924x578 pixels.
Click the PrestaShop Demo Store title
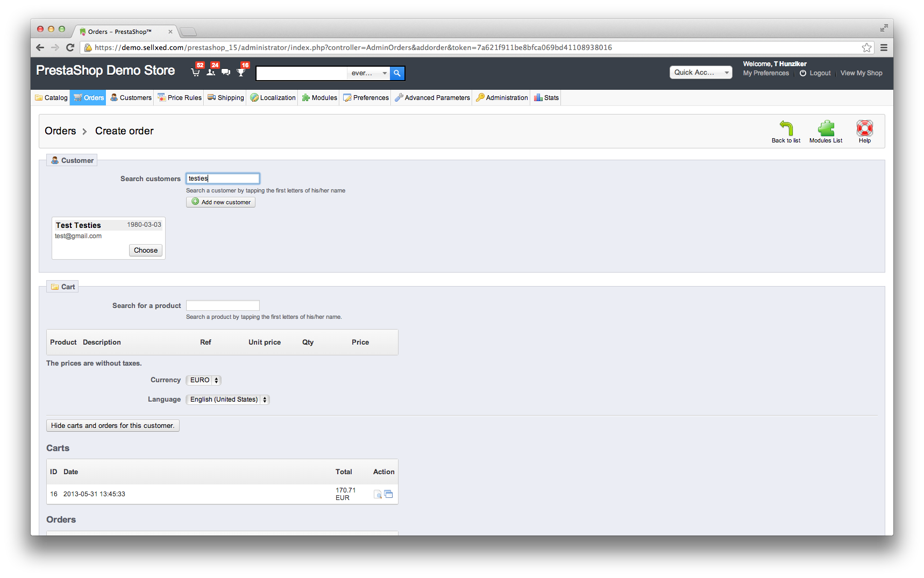(105, 70)
